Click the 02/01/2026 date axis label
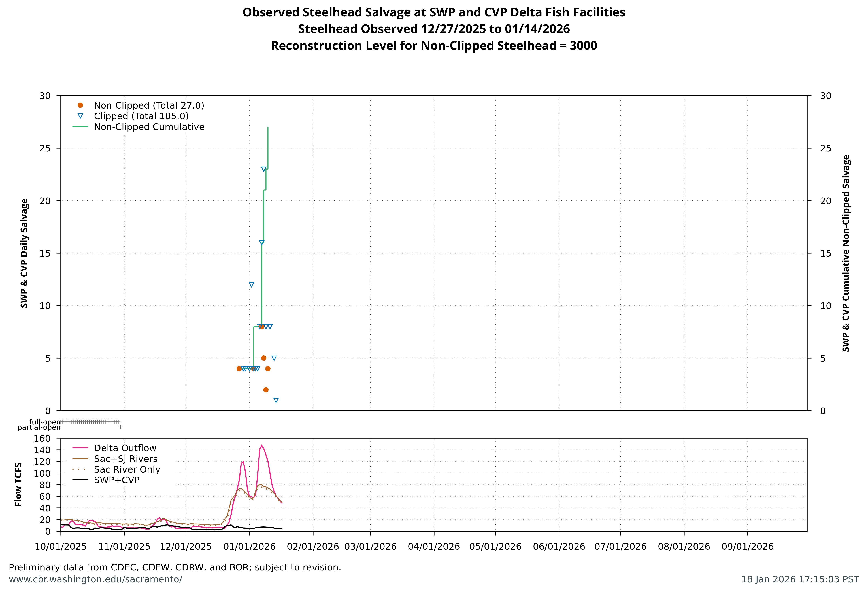 [x=313, y=547]
